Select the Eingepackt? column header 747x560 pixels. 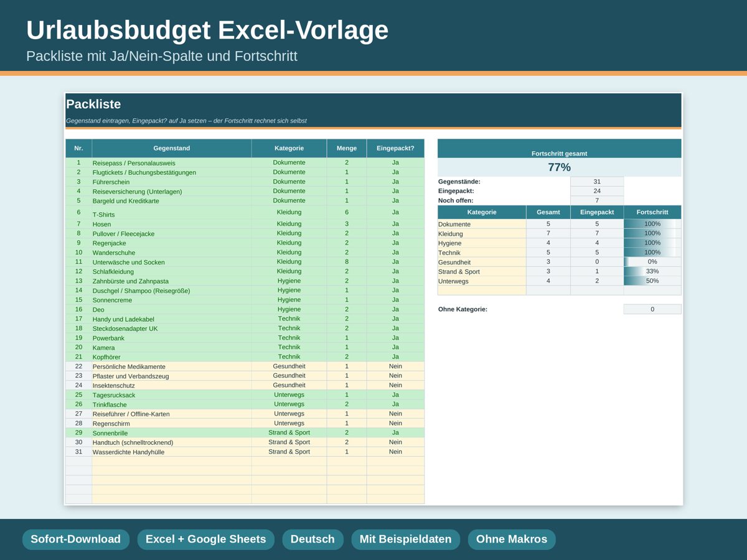click(395, 148)
